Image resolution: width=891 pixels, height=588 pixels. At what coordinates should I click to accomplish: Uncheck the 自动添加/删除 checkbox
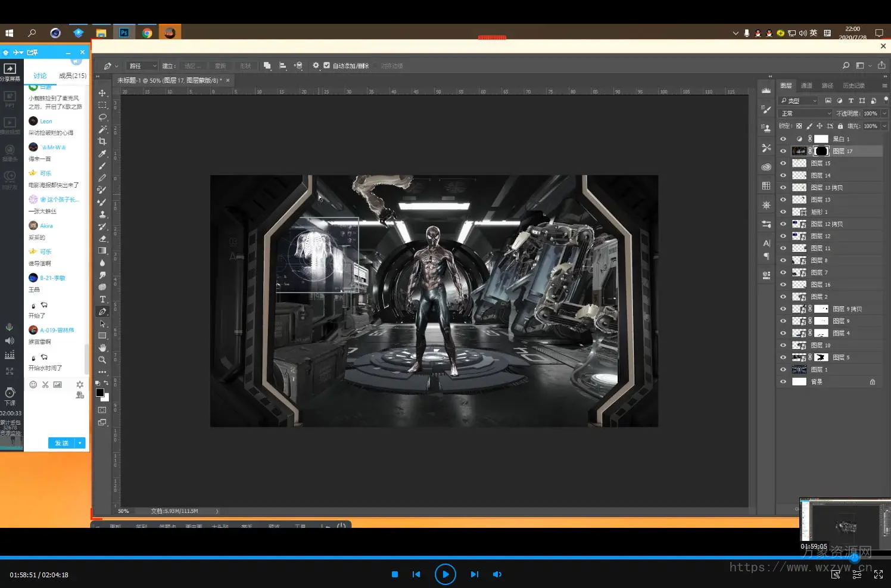326,66
